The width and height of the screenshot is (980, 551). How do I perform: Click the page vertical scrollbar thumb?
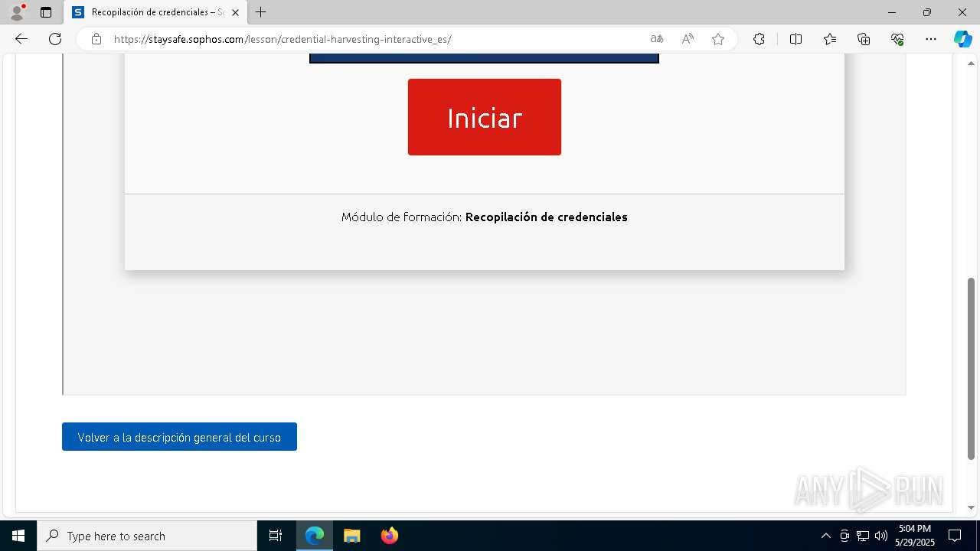pos(972,369)
